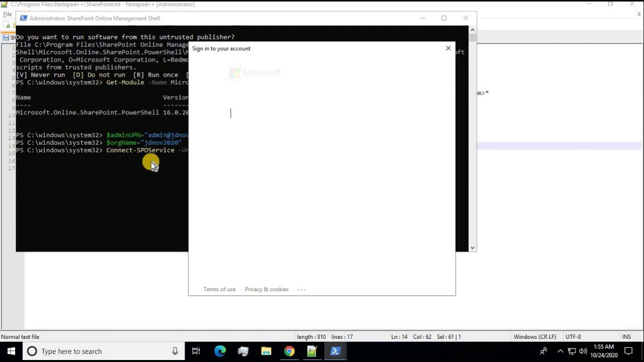This screenshot has width=644, height=362.
Task: Click scroll-down arrow of PowerShell window scrollbar
Action: pyautogui.click(x=472, y=248)
